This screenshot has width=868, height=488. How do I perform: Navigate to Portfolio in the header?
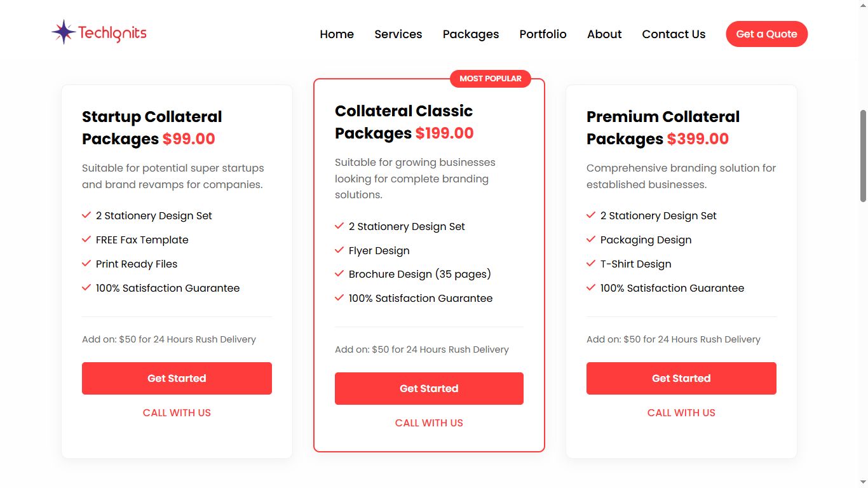[x=543, y=34]
